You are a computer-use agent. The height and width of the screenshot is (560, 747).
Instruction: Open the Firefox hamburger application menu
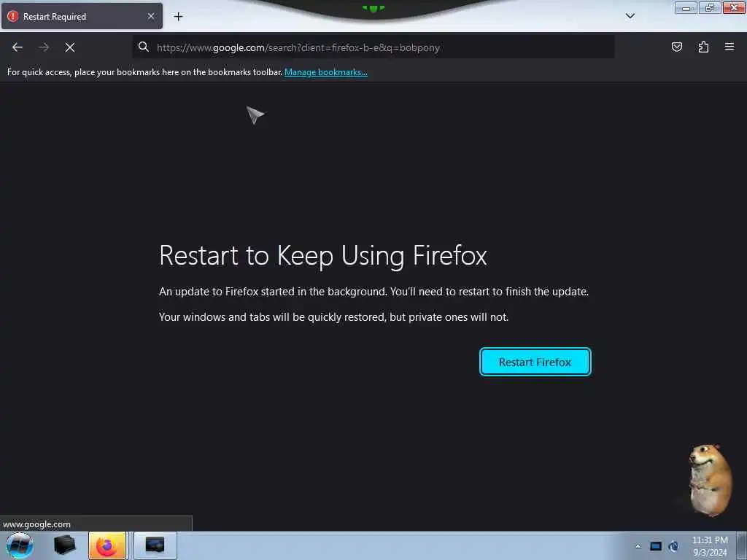(x=729, y=47)
